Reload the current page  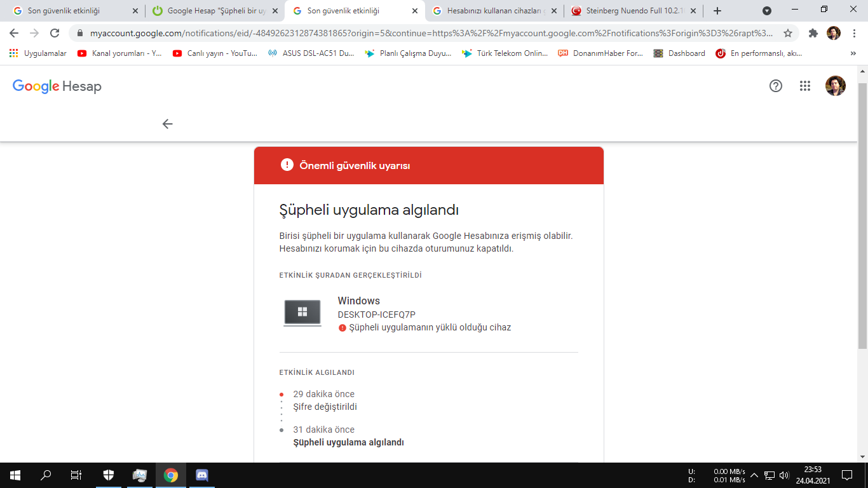55,33
